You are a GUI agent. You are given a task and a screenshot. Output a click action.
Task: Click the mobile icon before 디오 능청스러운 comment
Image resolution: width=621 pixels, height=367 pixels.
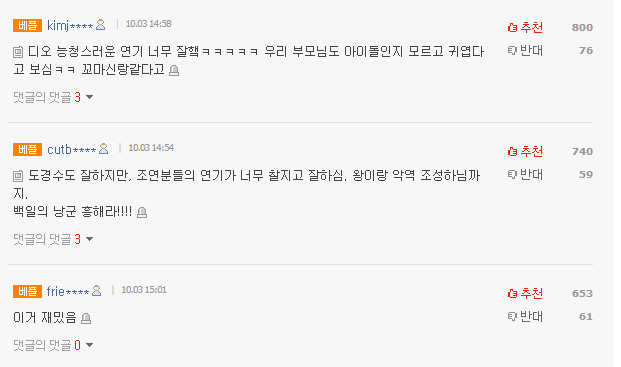point(18,52)
